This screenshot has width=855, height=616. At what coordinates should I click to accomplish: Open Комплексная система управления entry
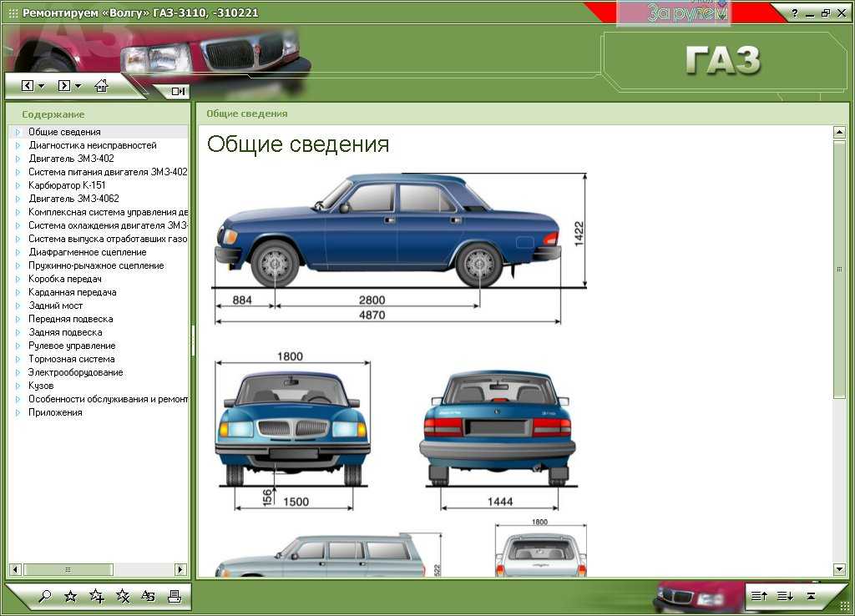pos(108,212)
